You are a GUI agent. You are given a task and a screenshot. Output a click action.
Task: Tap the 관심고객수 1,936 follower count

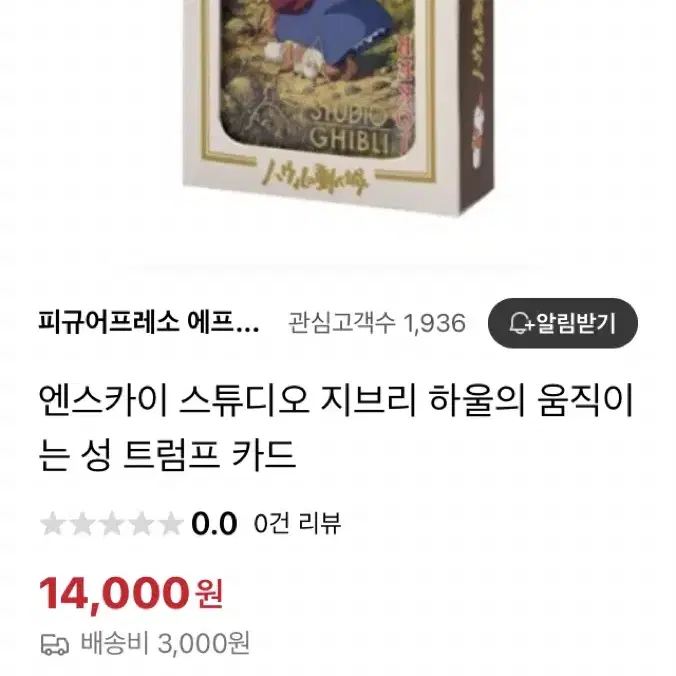[377, 323]
